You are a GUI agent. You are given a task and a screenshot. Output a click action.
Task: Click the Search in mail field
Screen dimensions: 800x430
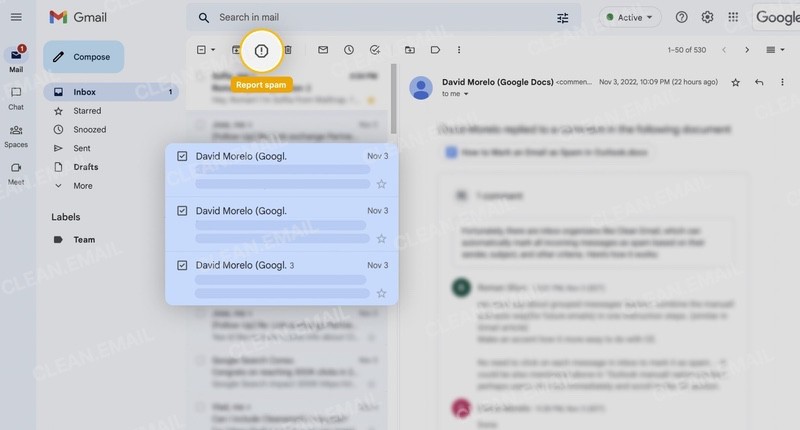click(380, 18)
